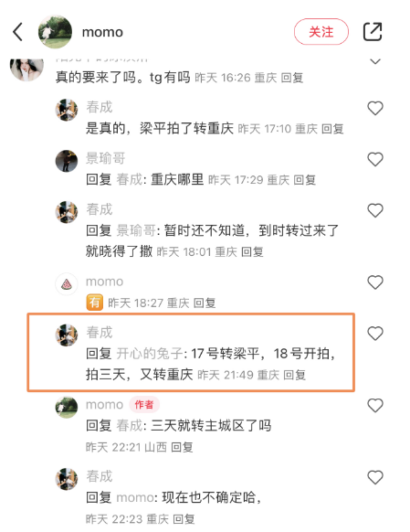Image resolution: width=410 pixels, height=532 pixels.
Task: Open the 开心的兔子 username mention
Action: point(150,354)
